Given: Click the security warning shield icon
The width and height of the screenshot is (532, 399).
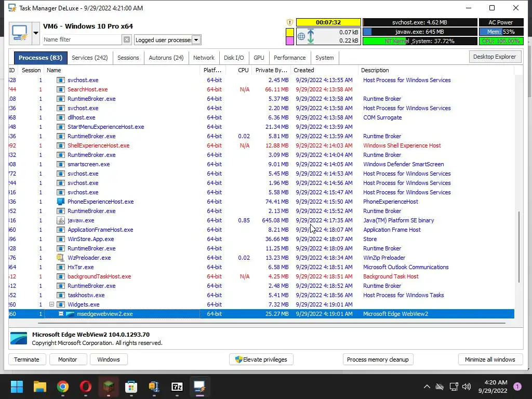Looking at the screenshot, I should tap(290, 22).
